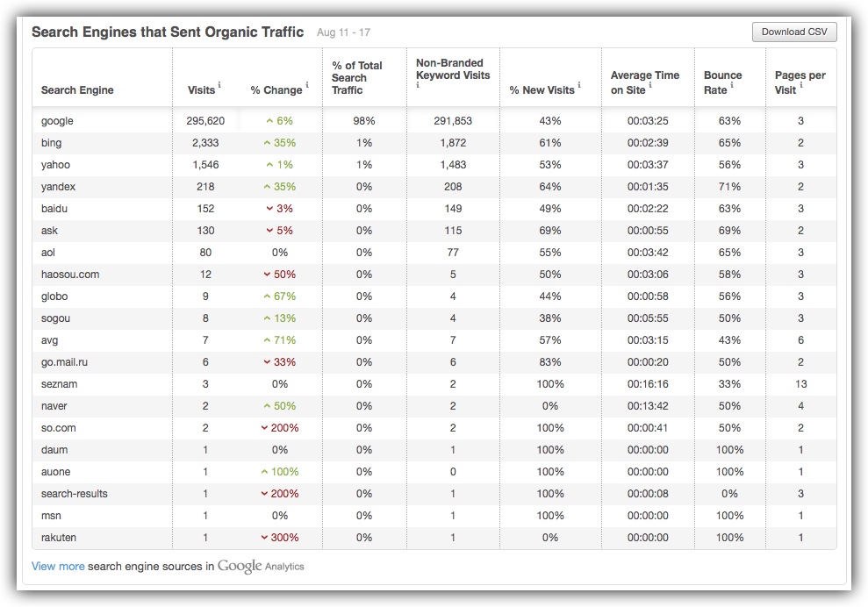Select the yandex row name

click(x=58, y=187)
